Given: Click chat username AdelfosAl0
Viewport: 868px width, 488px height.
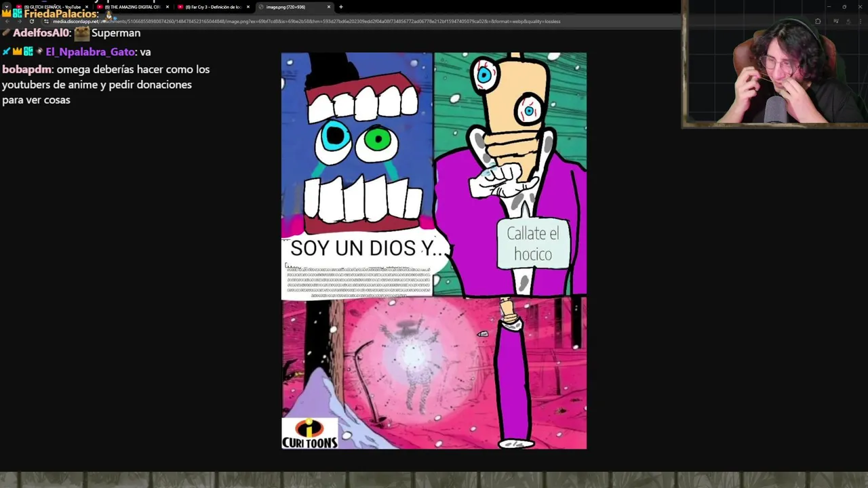Looking at the screenshot, I should [41, 33].
